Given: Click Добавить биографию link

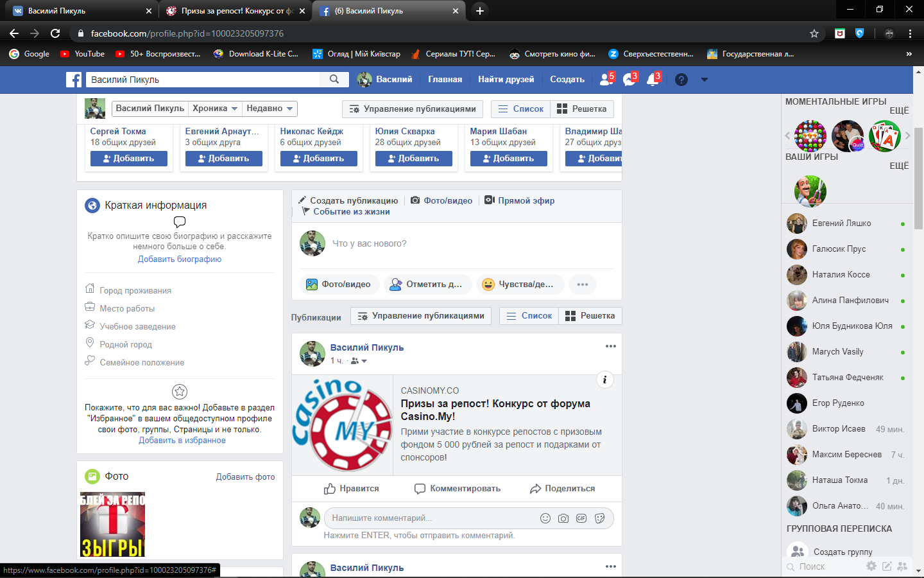Looking at the screenshot, I should pos(180,259).
